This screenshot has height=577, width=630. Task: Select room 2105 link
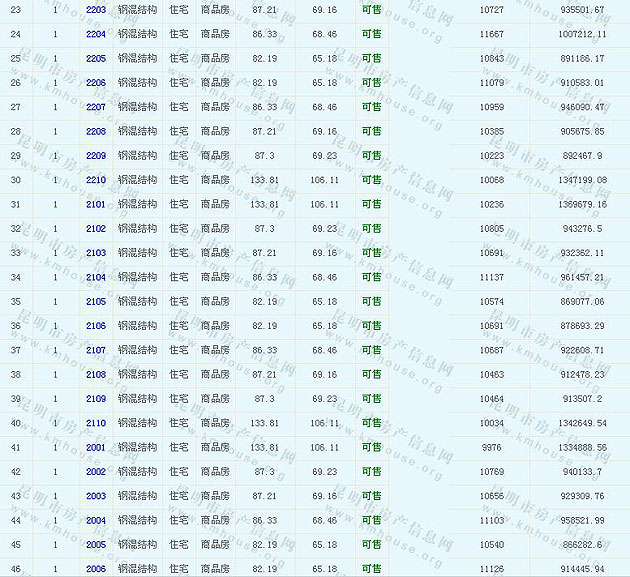(x=96, y=301)
